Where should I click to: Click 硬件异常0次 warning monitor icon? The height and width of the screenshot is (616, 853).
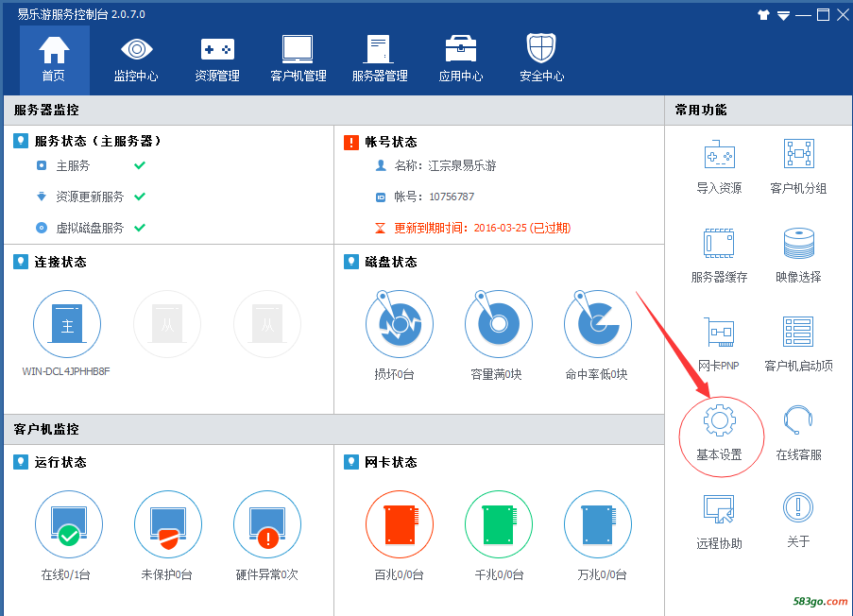point(267,524)
